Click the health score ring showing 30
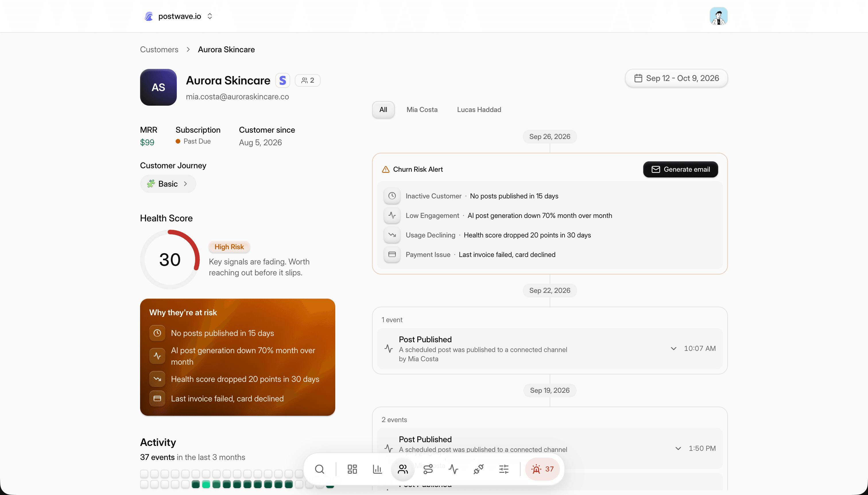868x495 pixels. (x=170, y=259)
